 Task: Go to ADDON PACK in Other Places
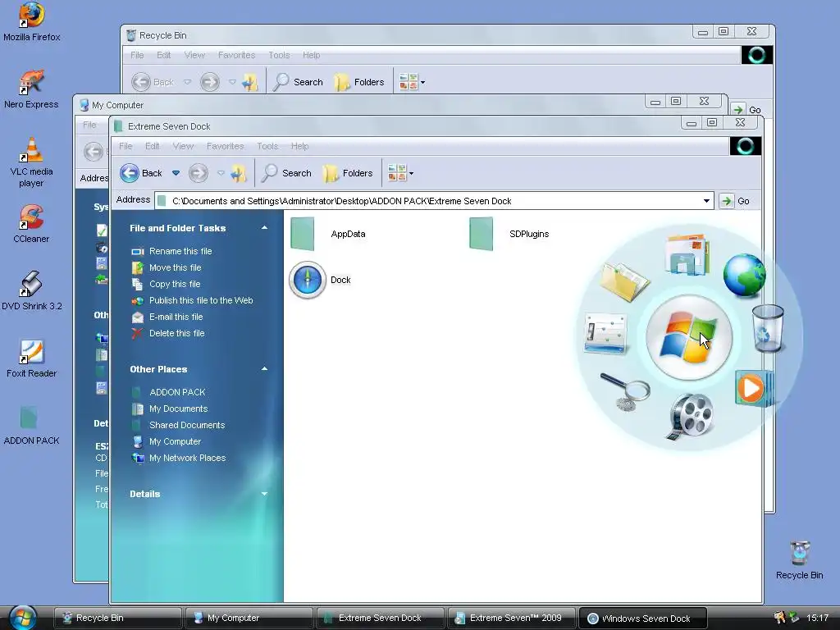(x=168, y=392)
